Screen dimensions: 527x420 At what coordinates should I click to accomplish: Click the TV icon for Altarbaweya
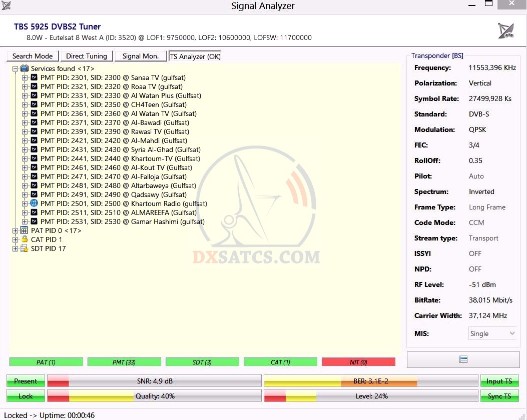pyautogui.click(x=34, y=185)
